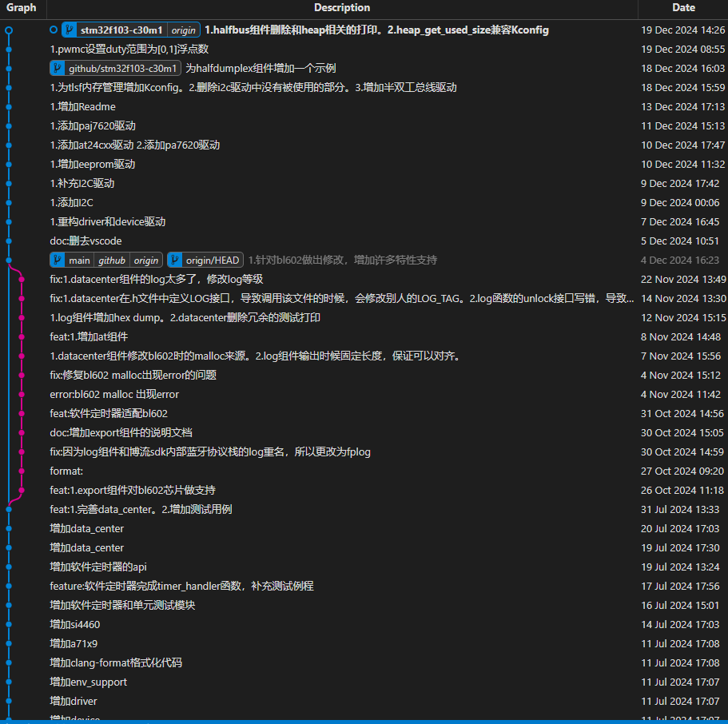728x724 pixels.
Task: Select commit fix:修复bl602 malloc出现error的问题
Action: (133, 376)
